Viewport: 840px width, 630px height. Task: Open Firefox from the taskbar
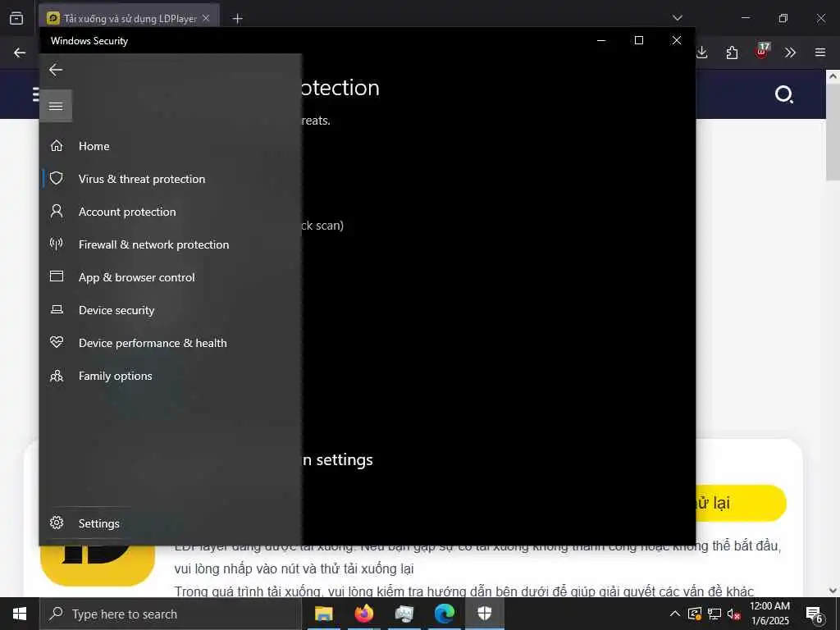click(363, 614)
